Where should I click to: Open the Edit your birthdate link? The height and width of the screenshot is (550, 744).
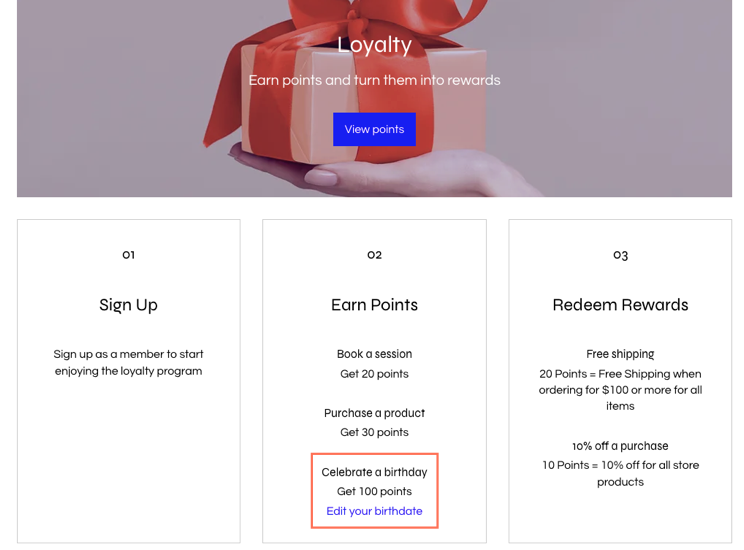point(374,511)
